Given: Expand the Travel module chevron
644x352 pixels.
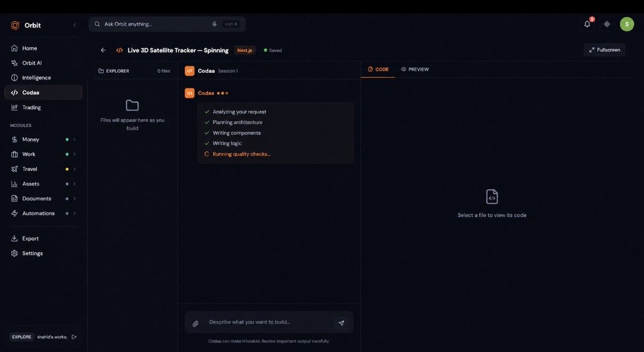Looking at the screenshot, I should click(74, 169).
